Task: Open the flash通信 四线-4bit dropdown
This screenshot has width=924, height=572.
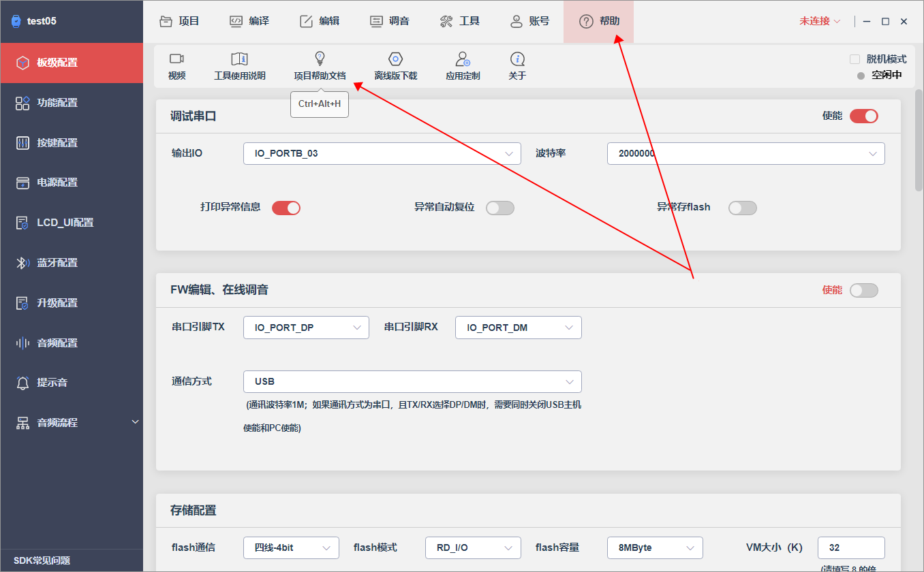Action: click(291, 547)
